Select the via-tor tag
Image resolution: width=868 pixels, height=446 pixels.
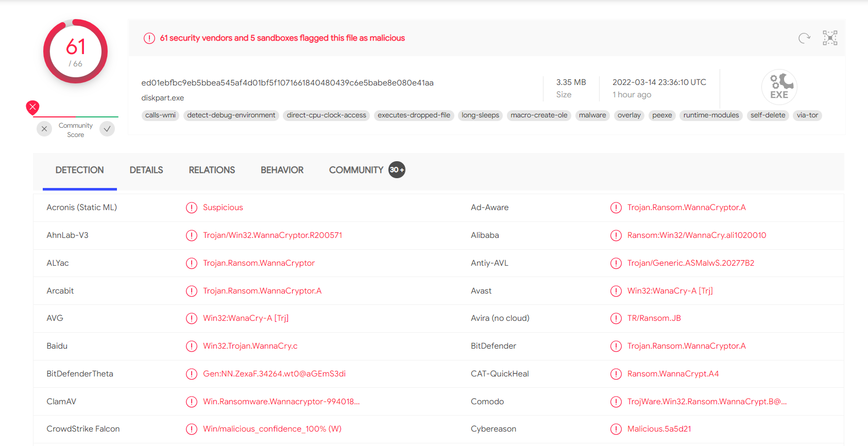click(x=807, y=115)
